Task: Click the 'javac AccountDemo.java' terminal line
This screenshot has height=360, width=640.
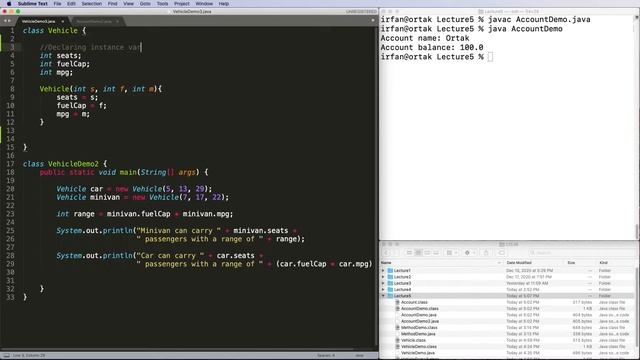Action: 485,20
